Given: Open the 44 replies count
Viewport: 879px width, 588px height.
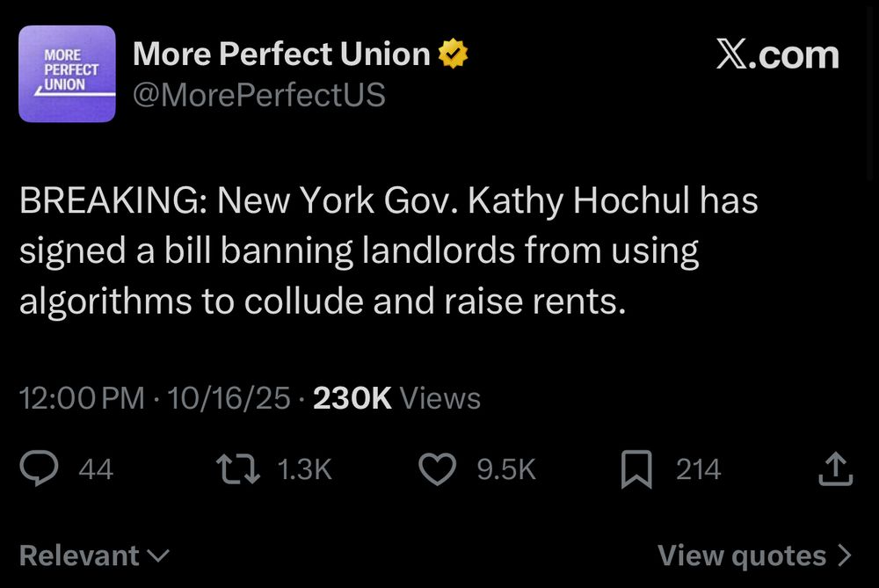Looking at the screenshot, I should 96,469.
